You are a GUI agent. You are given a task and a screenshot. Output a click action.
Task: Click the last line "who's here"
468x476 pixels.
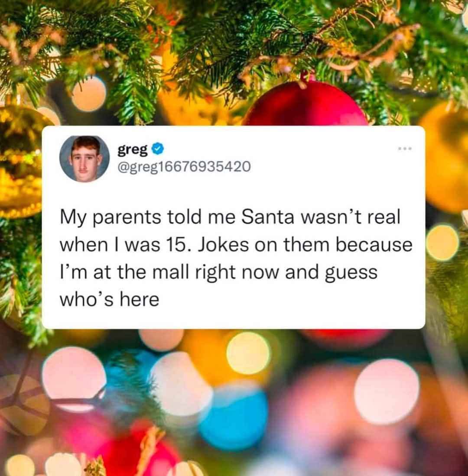coord(109,299)
